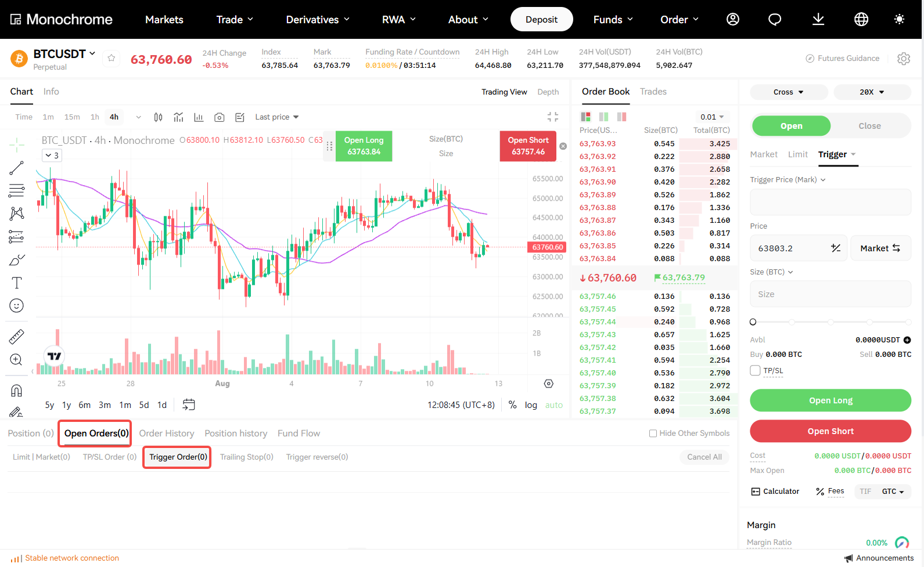Check Hide Other Symbols
The image size is (924, 567).
pyautogui.click(x=653, y=434)
